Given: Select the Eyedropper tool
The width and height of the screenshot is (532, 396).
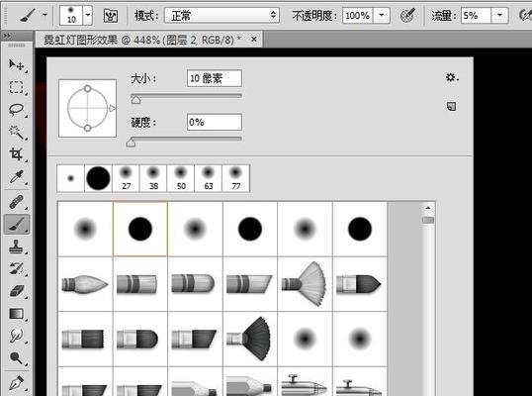Looking at the screenshot, I should point(16,177).
